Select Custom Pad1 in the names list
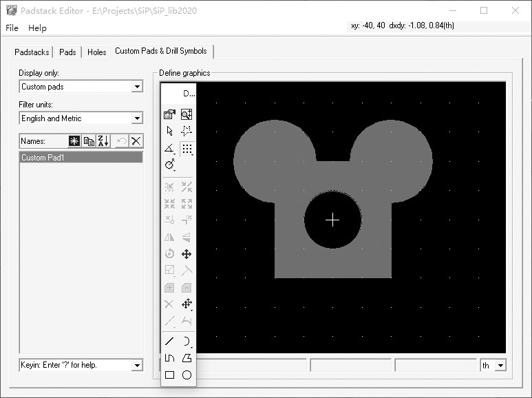The width and height of the screenshot is (532, 398). (x=81, y=157)
